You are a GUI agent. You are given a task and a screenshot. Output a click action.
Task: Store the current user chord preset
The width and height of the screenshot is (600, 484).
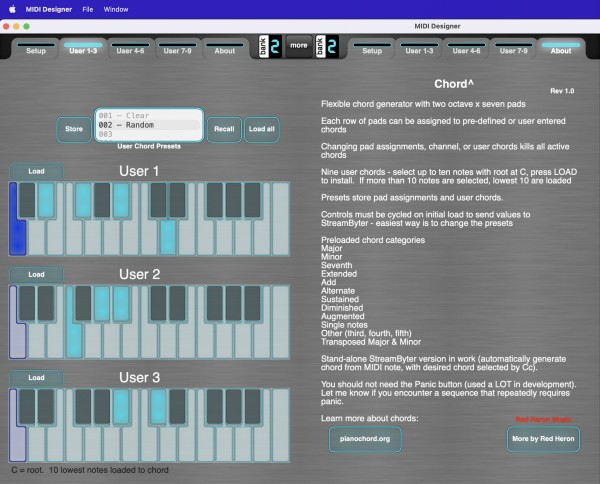pyautogui.click(x=74, y=129)
